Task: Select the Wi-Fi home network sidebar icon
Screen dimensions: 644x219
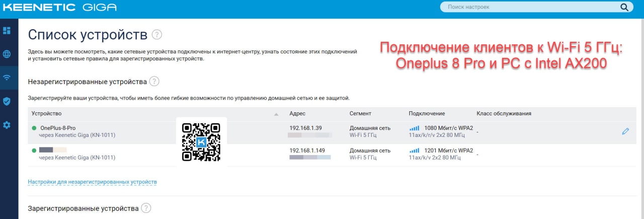Action: point(7,78)
